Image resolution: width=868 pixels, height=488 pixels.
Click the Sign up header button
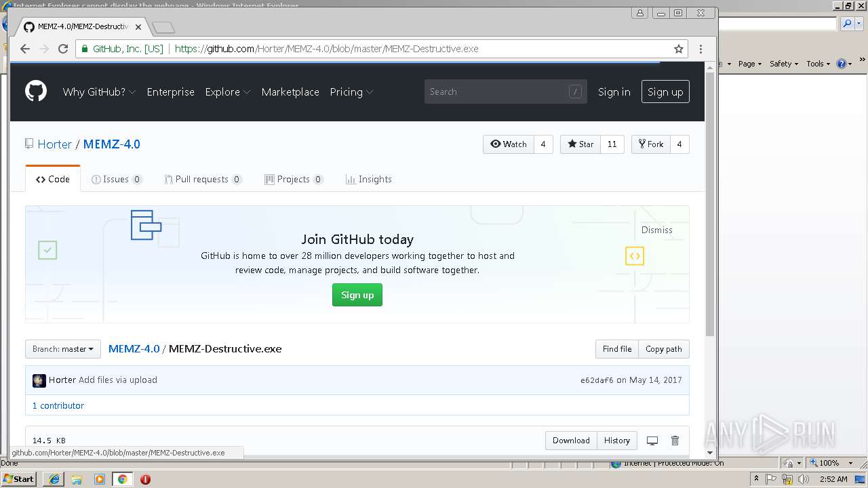pos(665,92)
